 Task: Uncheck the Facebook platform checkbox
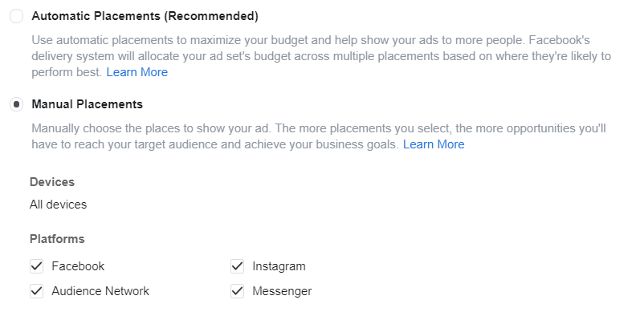[37, 266]
